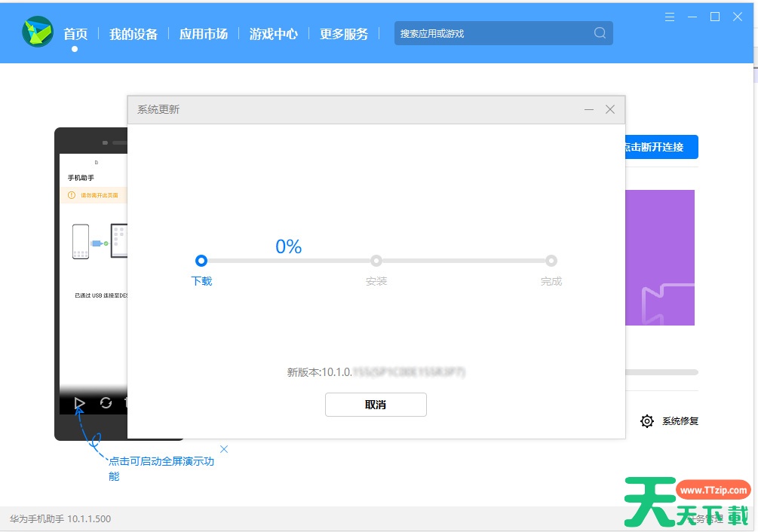Screen dimensions: 758x532
Task: Click the refresh icon under phone screen
Action: click(x=106, y=403)
